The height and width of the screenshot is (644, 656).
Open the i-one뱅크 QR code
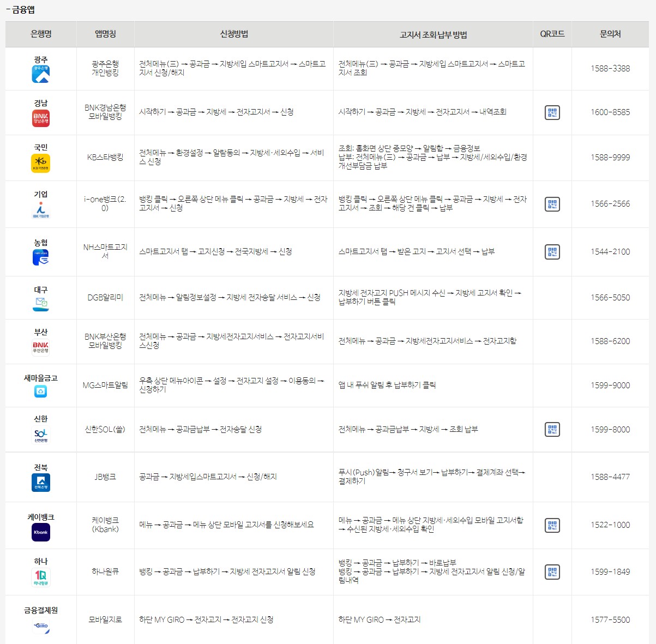552,204
